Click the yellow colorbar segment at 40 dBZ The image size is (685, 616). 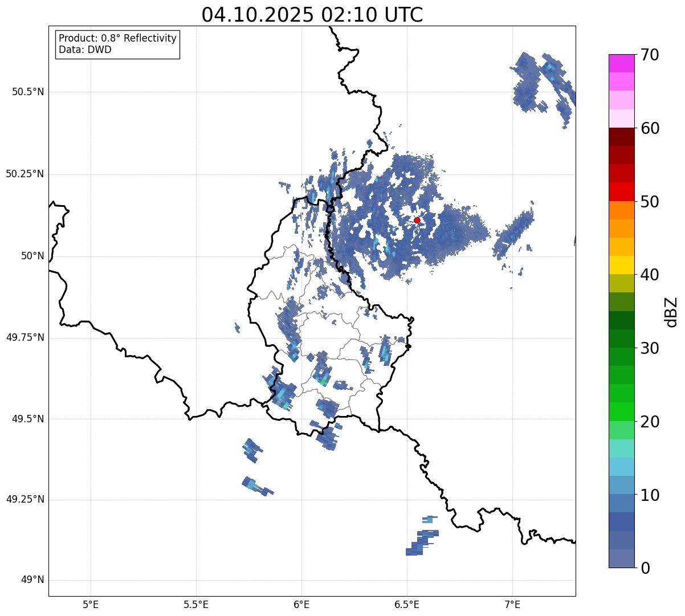point(621,265)
